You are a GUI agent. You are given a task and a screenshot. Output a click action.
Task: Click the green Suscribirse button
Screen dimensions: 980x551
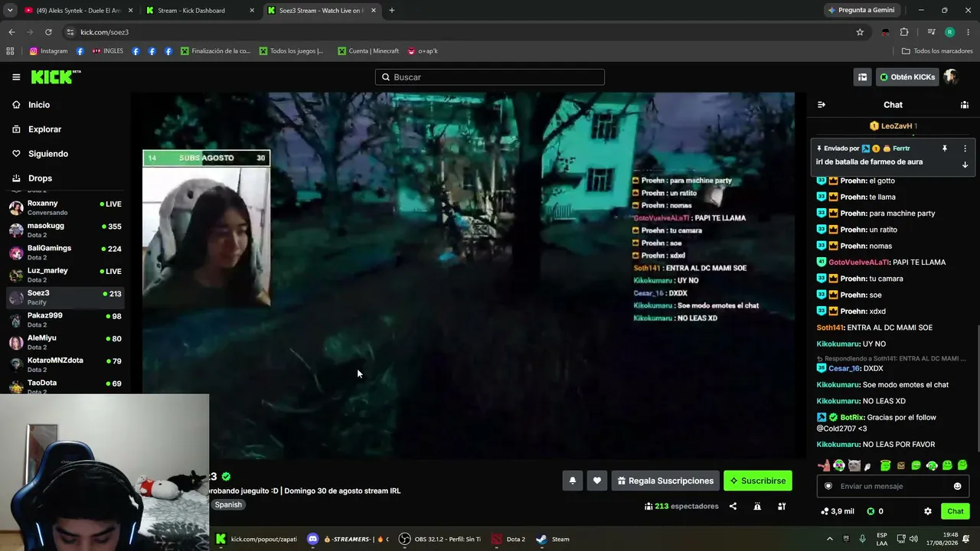tap(758, 481)
